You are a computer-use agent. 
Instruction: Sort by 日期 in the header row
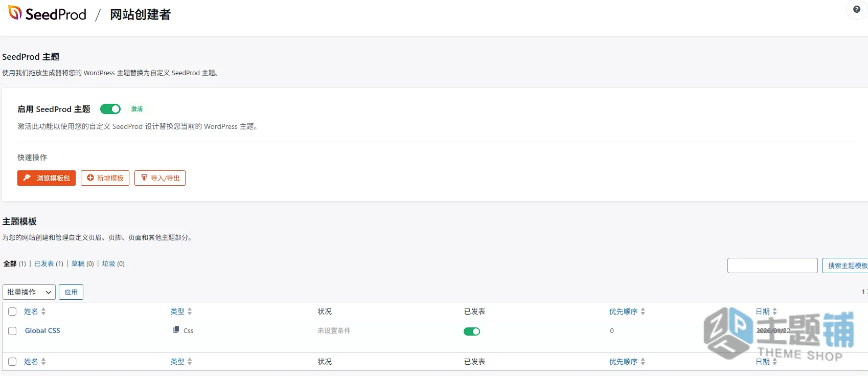click(766, 312)
